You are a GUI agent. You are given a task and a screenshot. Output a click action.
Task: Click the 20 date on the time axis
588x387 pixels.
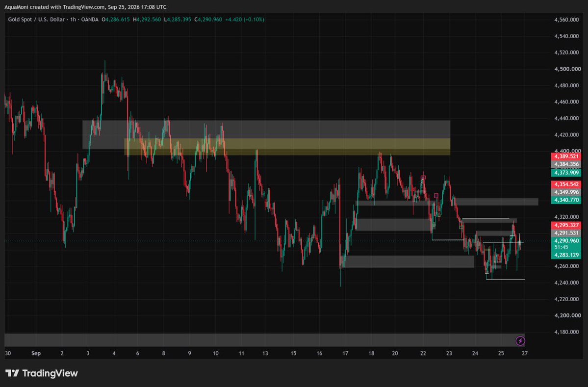pyautogui.click(x=395, y=353)
